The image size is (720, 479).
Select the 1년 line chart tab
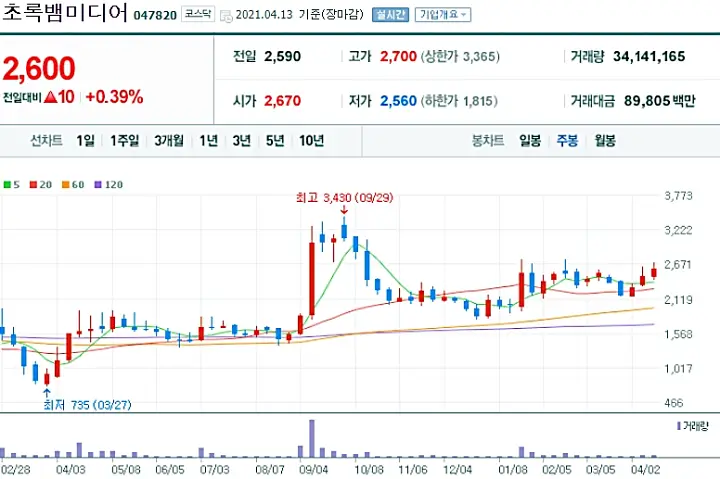208,140
